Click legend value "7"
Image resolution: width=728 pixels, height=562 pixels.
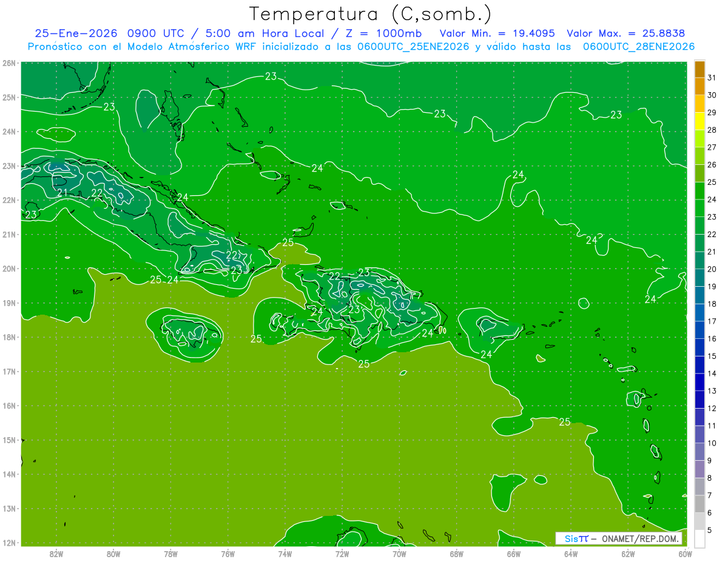pyautogui.click(x=710, y=495)
